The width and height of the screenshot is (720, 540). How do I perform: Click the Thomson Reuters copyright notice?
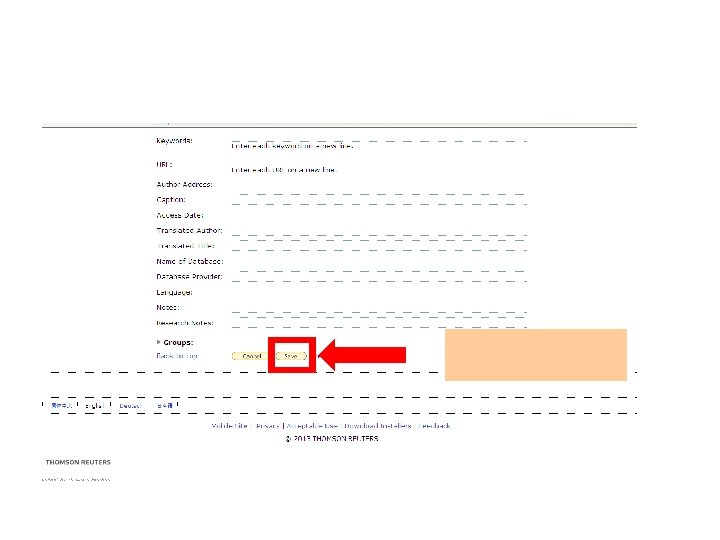332,439
